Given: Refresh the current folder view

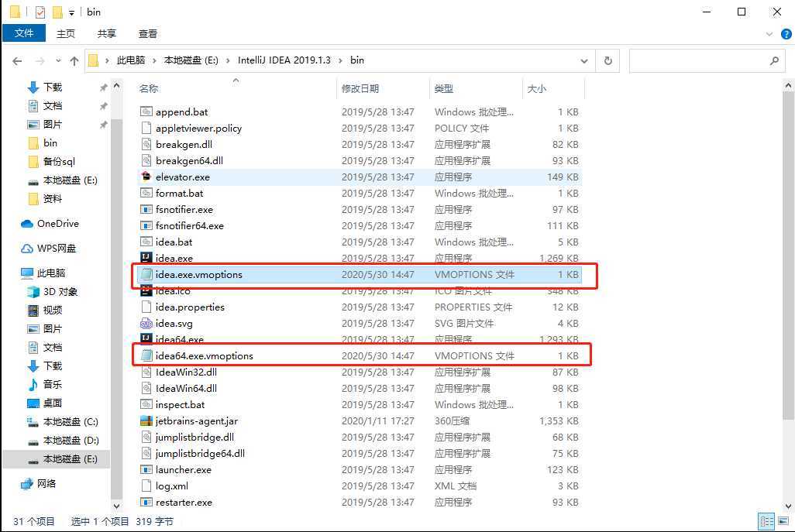Looking at the screenshot, I should click(607, 61).
